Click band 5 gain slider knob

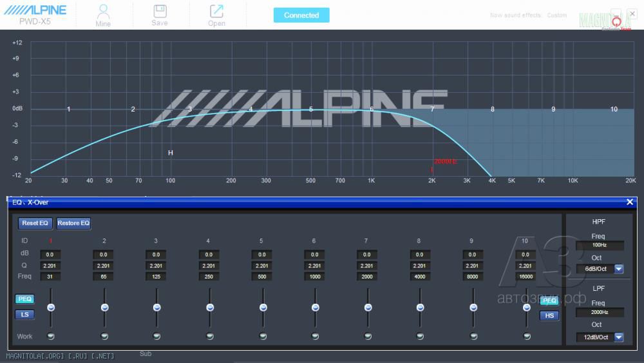tap(263, 308)
